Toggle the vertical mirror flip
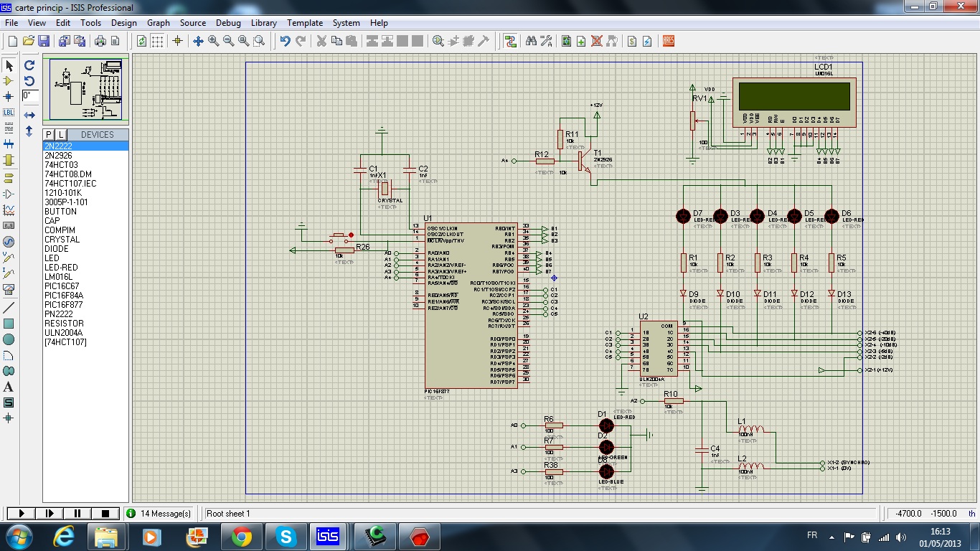 pyautogui.click(x=29, y=131)
